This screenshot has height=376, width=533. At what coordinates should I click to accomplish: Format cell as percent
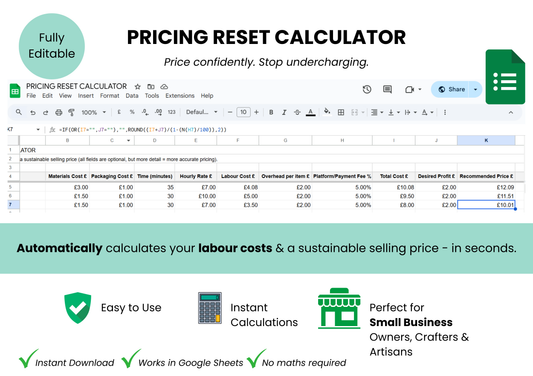pos(132,112)
